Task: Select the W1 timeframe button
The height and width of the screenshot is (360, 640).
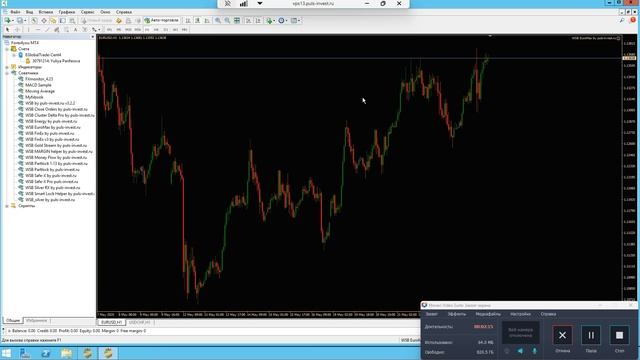Action: point(175,30)
